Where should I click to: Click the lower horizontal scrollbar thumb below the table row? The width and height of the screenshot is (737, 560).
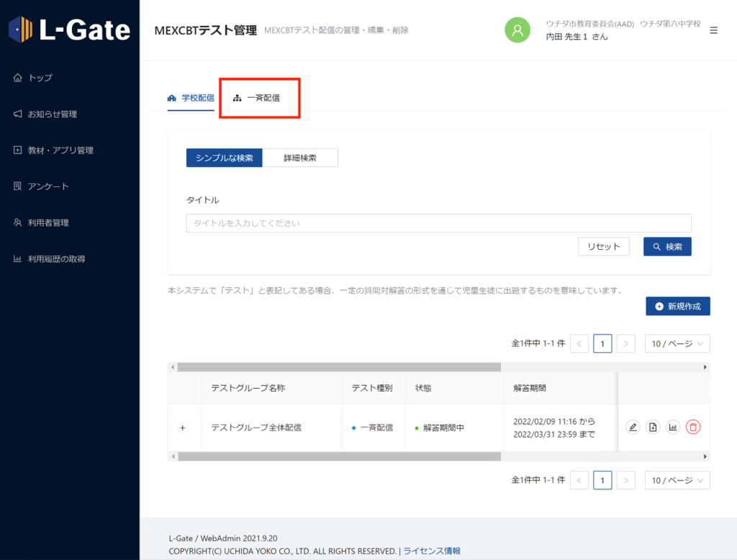[x=339, y=456]
